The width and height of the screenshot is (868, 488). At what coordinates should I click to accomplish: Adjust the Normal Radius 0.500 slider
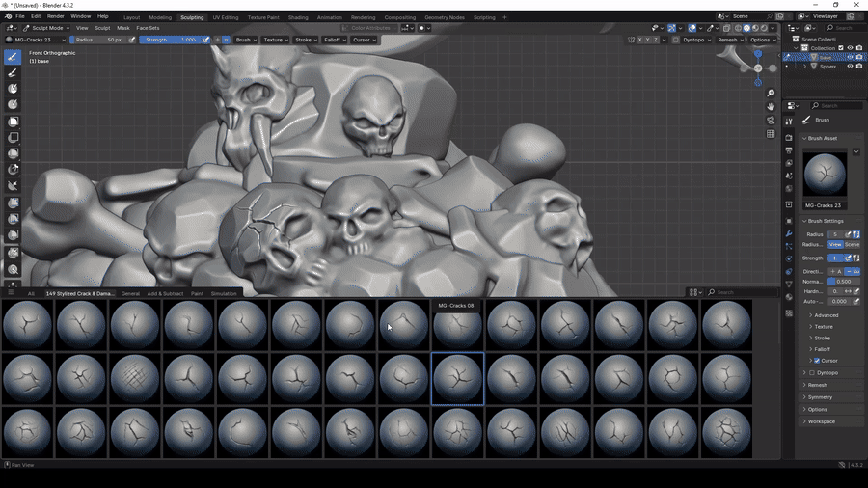coord(844,281)
